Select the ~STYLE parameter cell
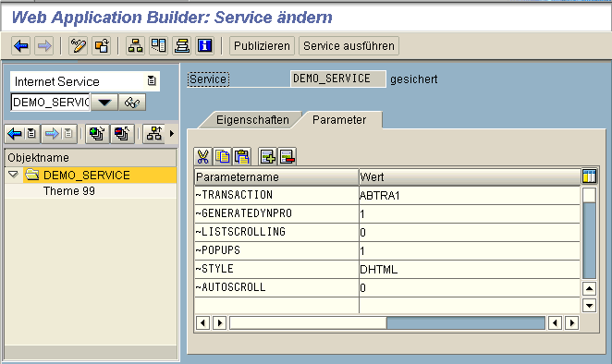This screenshot has height=364, width=612. click(x=276, y=269)
